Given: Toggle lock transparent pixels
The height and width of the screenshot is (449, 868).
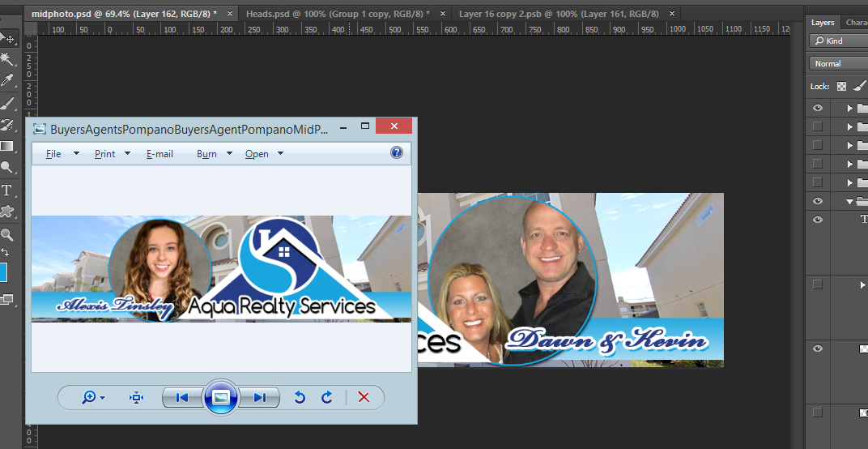Looking at the screenshot, I should point(842,86).
